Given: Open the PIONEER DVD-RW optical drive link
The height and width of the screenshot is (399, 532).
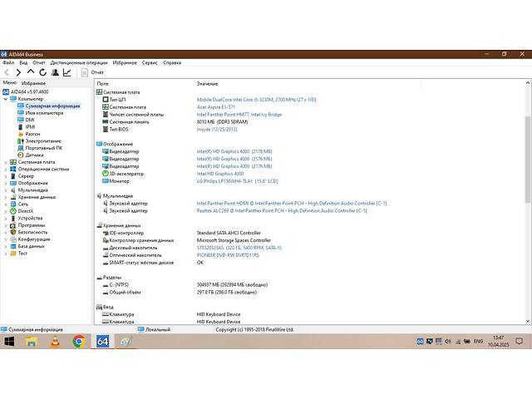Looking at the screenshot, I should [228, 255].
